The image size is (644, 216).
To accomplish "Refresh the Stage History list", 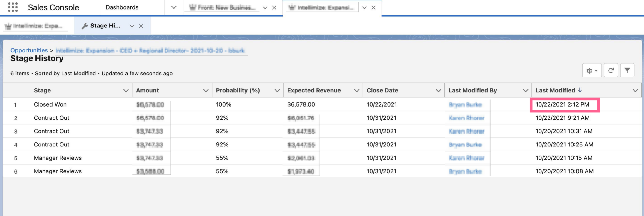I will point(611,71).
